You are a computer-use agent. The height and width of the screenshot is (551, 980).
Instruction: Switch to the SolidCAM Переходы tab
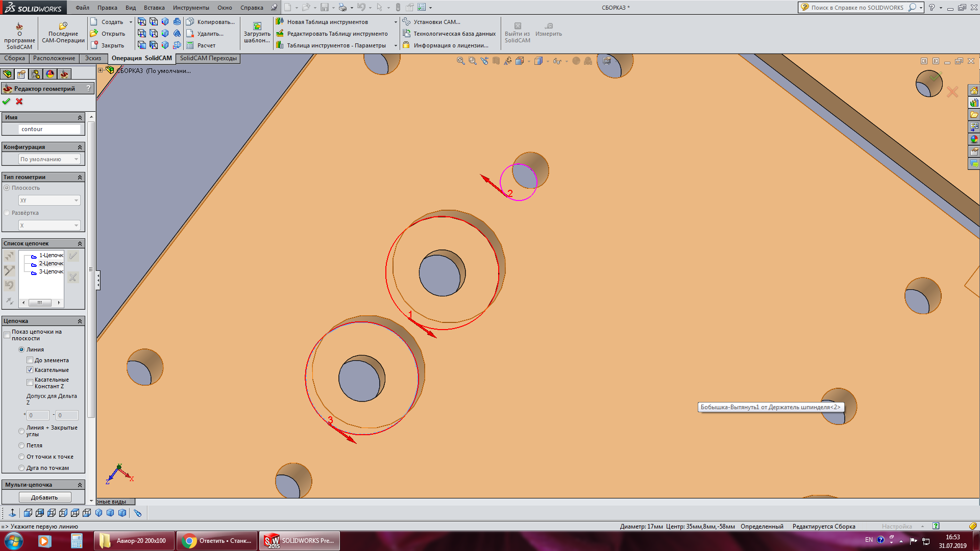[208, 58]
